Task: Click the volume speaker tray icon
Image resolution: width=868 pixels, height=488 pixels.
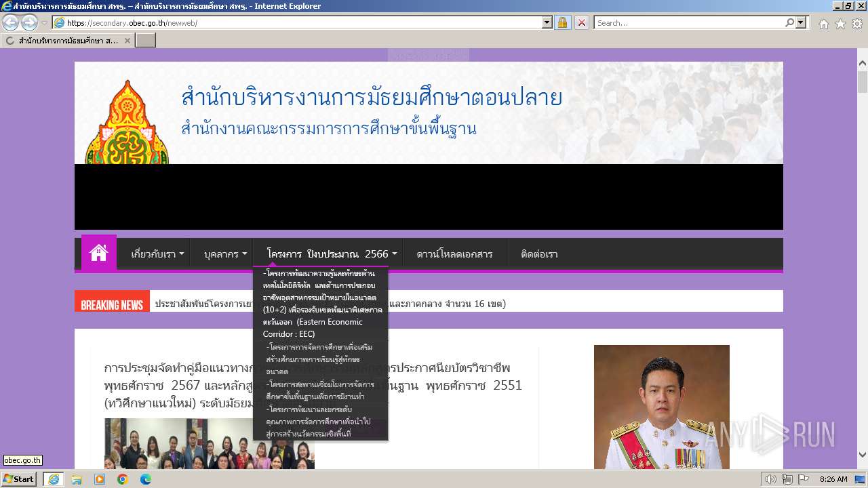Action: [x=771, y=479]
